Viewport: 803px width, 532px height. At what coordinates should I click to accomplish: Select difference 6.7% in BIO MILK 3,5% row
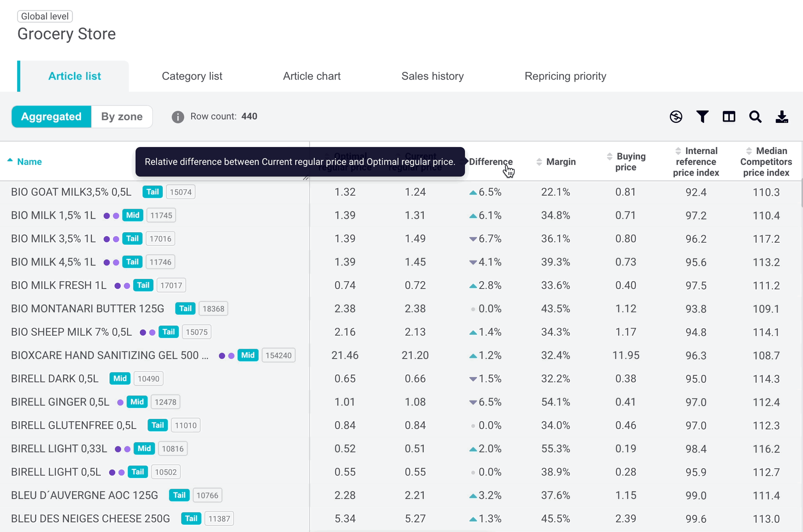[x=485, y=239]
